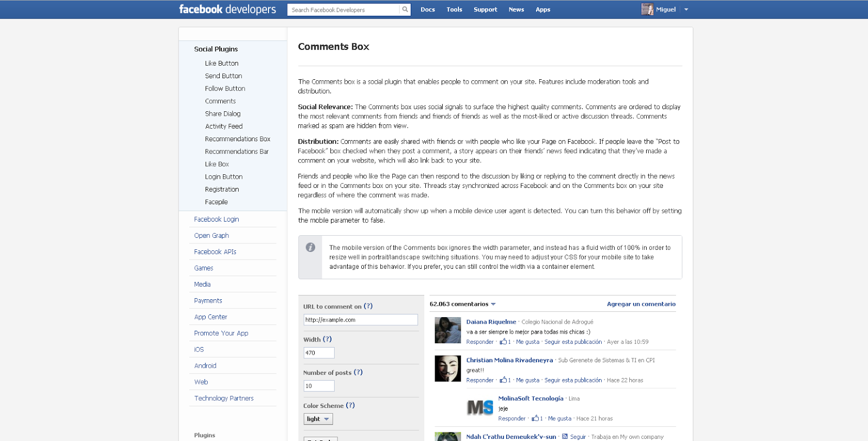This screenshot has width=868, height=441.
Task: Open help (?) for Number of posts
Action: pos(358,372)
